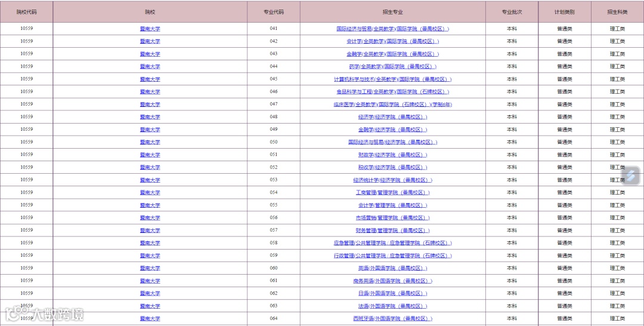The width and height of the screenshot is (644, 326).
Task: Select 10559 school code in row 049
Action: 27,130
